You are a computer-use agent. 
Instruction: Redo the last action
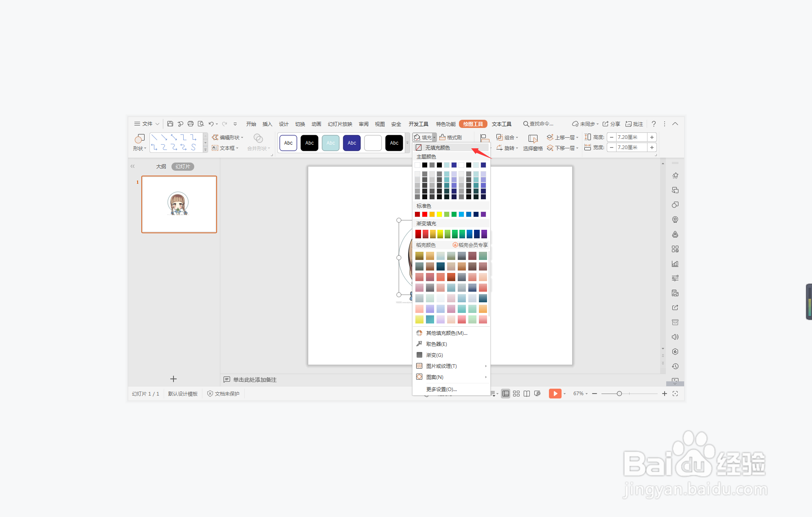coord(224,124)
